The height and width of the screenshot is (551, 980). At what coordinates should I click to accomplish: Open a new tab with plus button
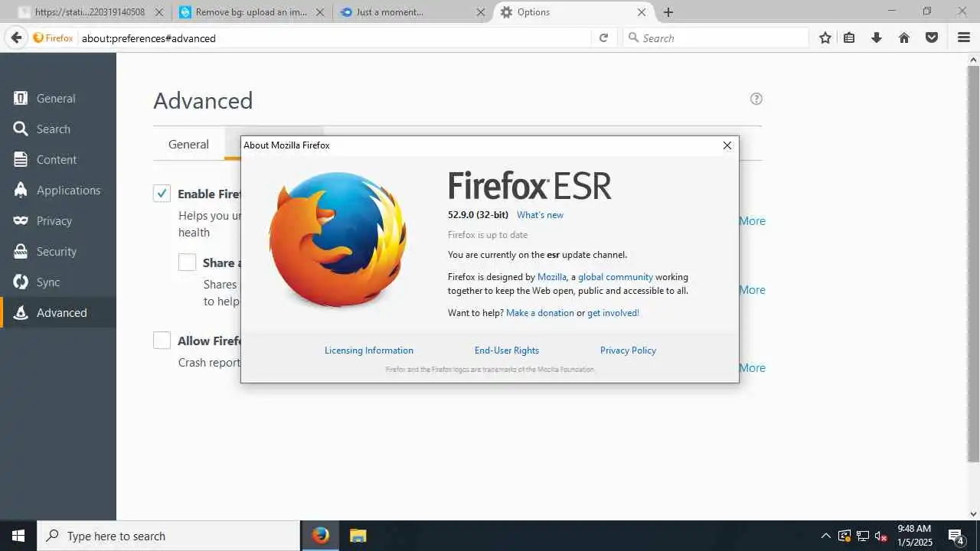pyautogui.click(x=668, y=12)
